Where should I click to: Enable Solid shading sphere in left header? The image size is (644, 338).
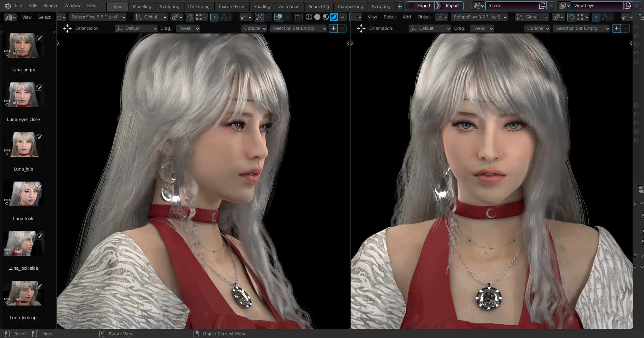click(x=317, y=17)
